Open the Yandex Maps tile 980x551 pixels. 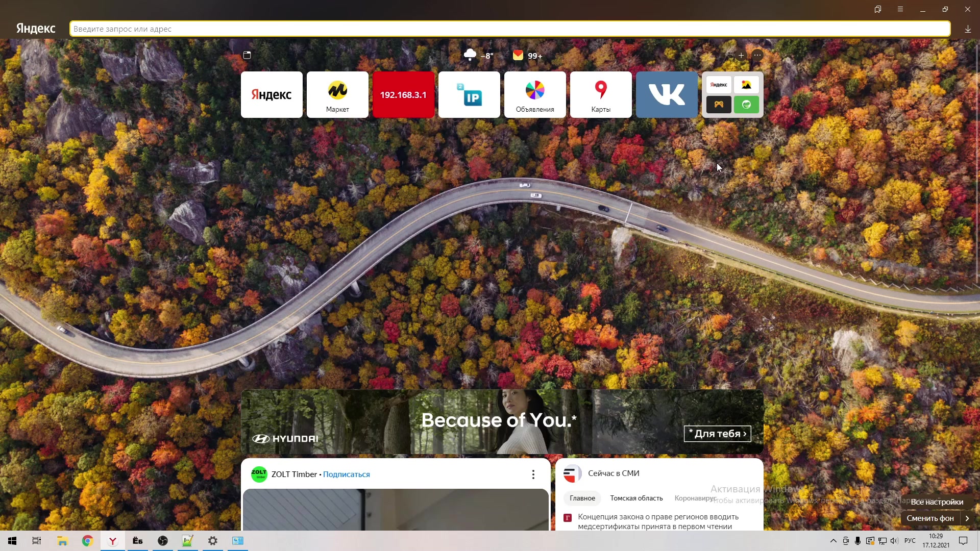(601, 94)
